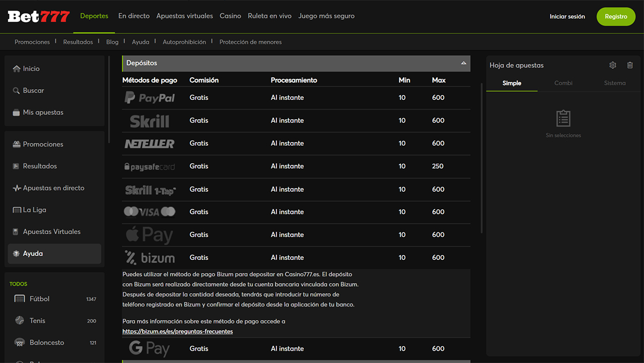The image size is (644, 363).
Task: Open Resultados in secondary nav bar
Action: [x=78, y=42]
